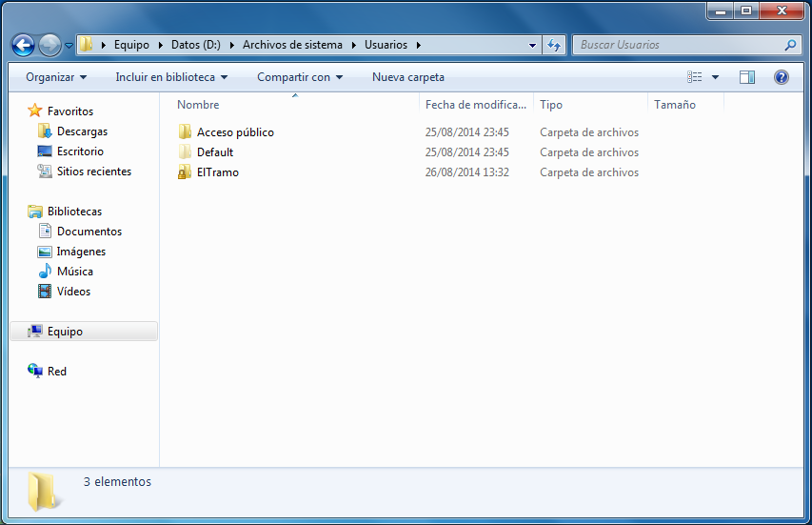Open Escritorio in the sidebar
This screenshot has height=525, width=812.
click(x=80, y=151)
